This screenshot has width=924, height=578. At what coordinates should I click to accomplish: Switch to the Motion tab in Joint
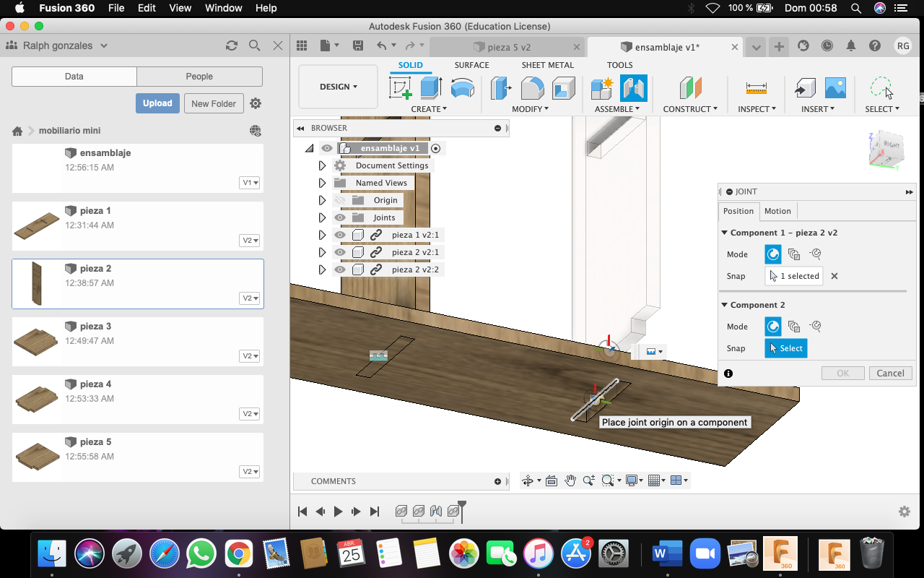pos(777,211)
